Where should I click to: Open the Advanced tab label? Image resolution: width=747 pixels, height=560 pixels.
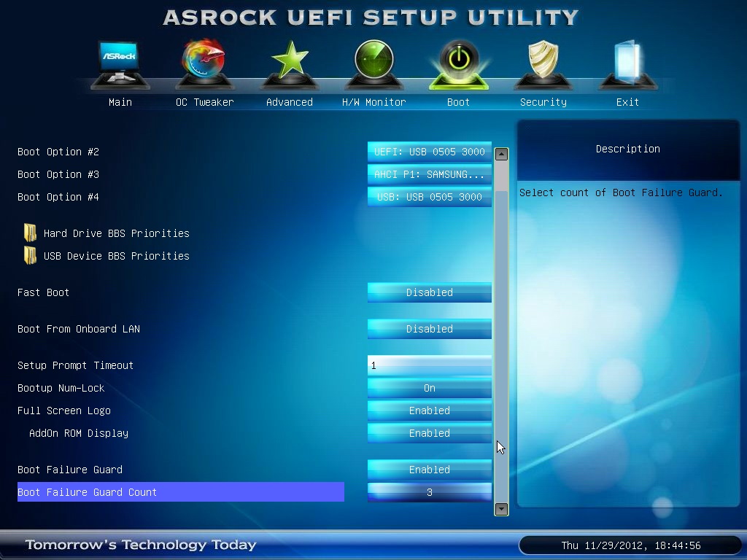point(290,102)
